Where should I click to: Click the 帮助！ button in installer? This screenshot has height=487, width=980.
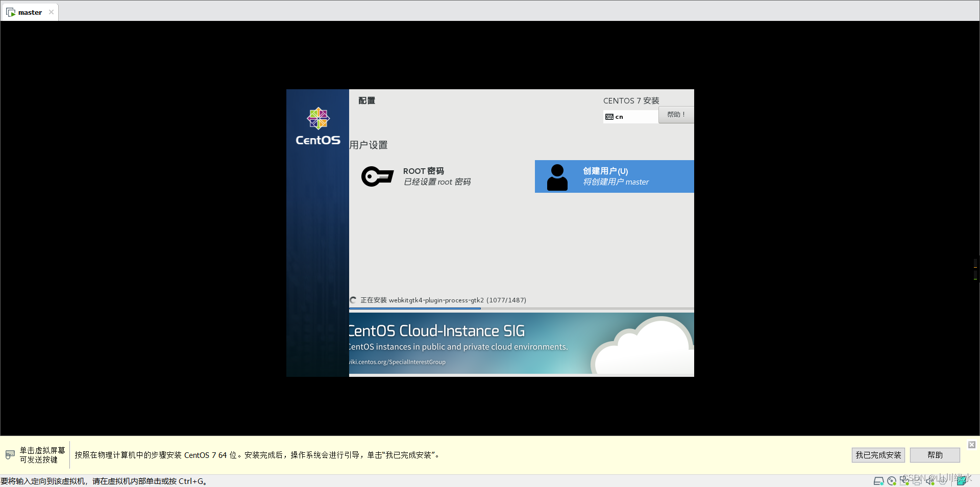(x=676, y=115)
